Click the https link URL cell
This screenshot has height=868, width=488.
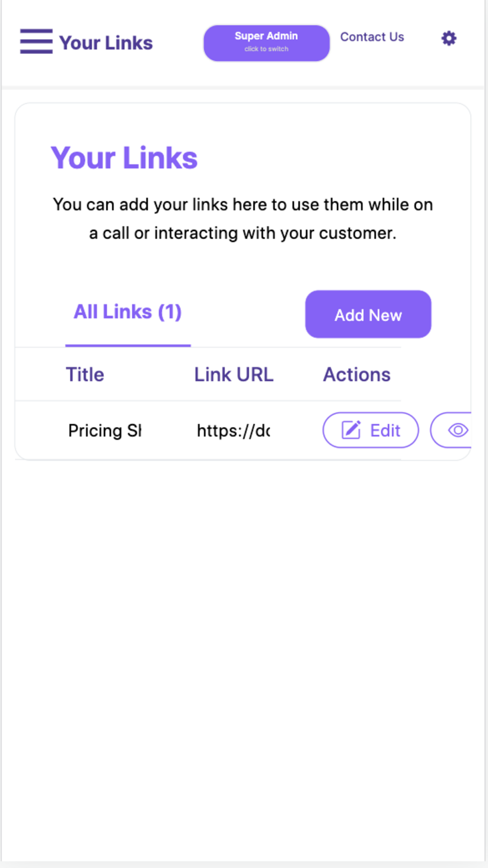click(233, 431)
